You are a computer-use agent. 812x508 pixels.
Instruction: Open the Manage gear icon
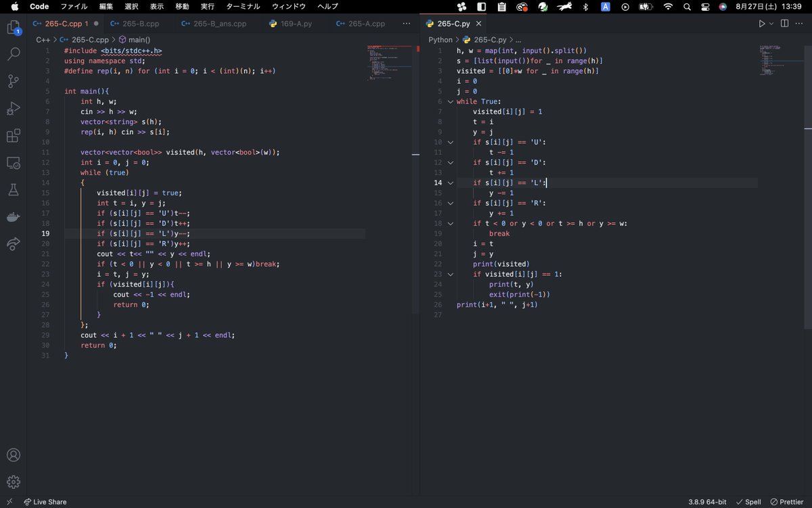coord(14,482)
